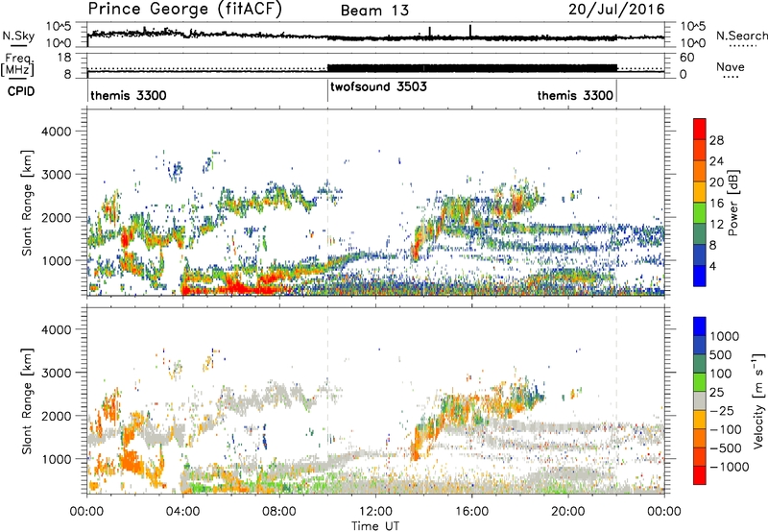
Task: Click the "3000" tick in the velocity panel
Action: [x=57, y=373]
